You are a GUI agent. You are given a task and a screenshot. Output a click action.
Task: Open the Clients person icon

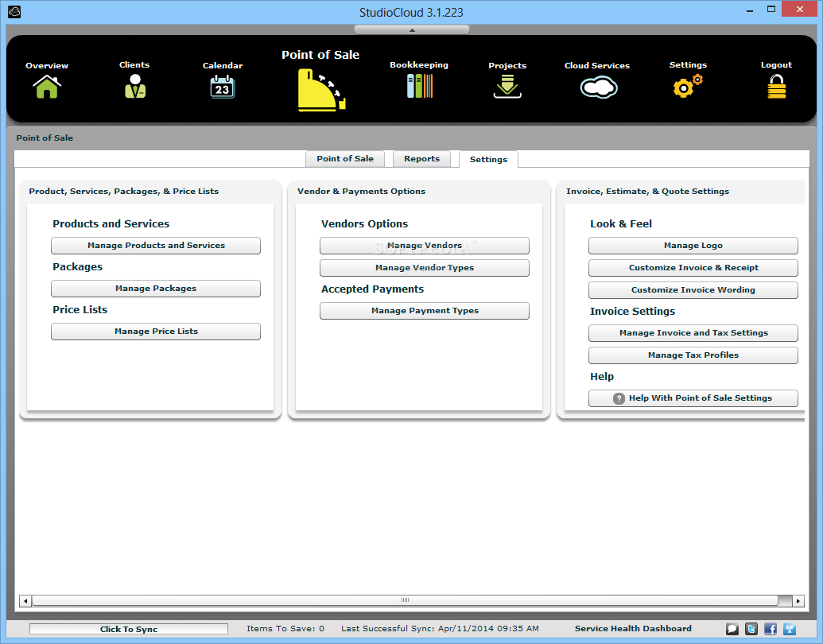tap(135, 86)
